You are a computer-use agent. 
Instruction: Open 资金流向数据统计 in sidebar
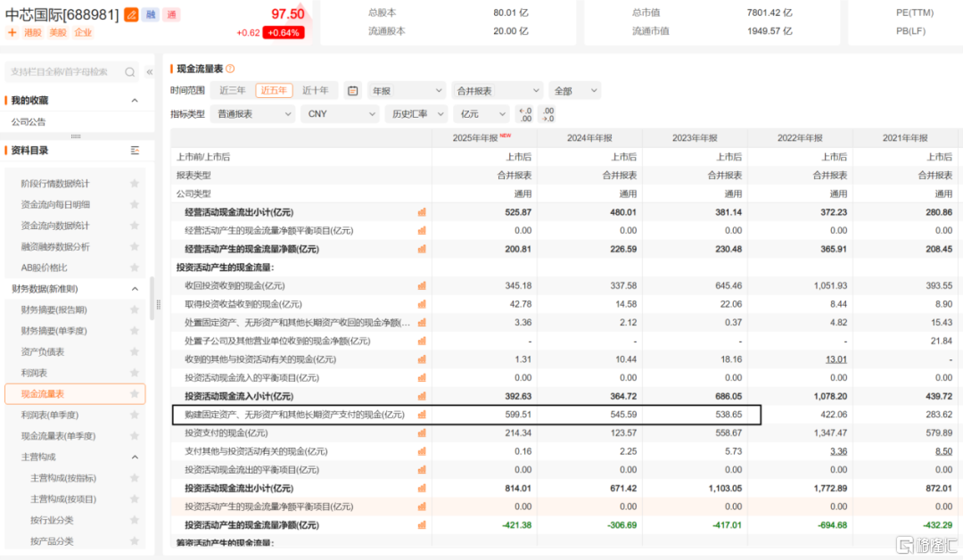pos(54,226)
